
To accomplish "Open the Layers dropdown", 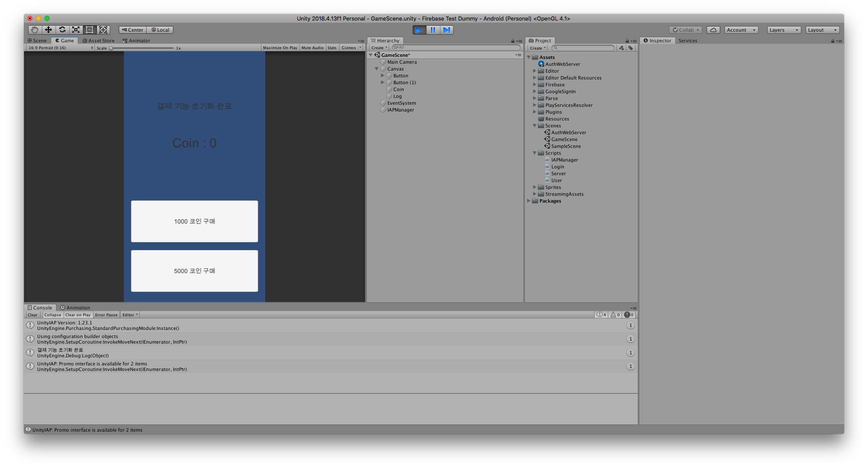I will (x=783, y=30).
